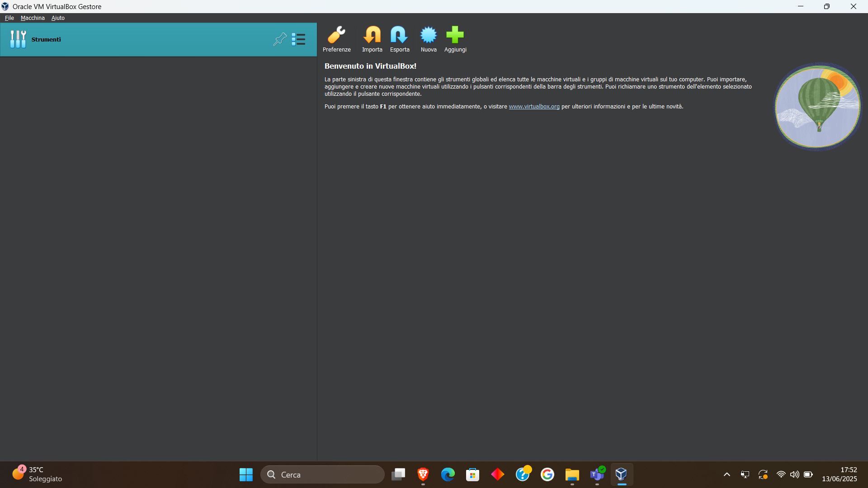This screenshot has width=868, height=488.
Task: Click the green Aggiungi plus icon
Action: tap(455, 35)
